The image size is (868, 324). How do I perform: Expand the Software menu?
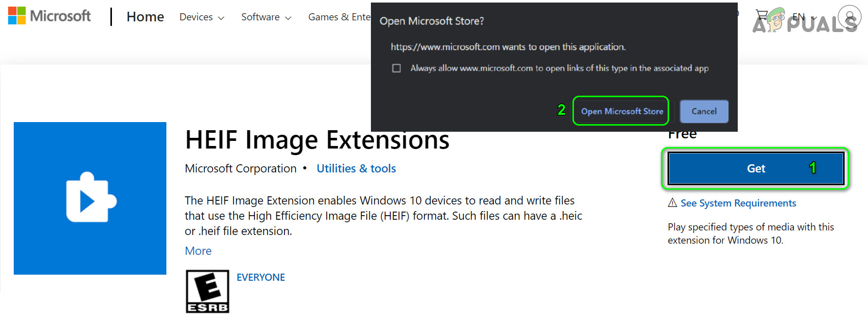tap(266, 17)
